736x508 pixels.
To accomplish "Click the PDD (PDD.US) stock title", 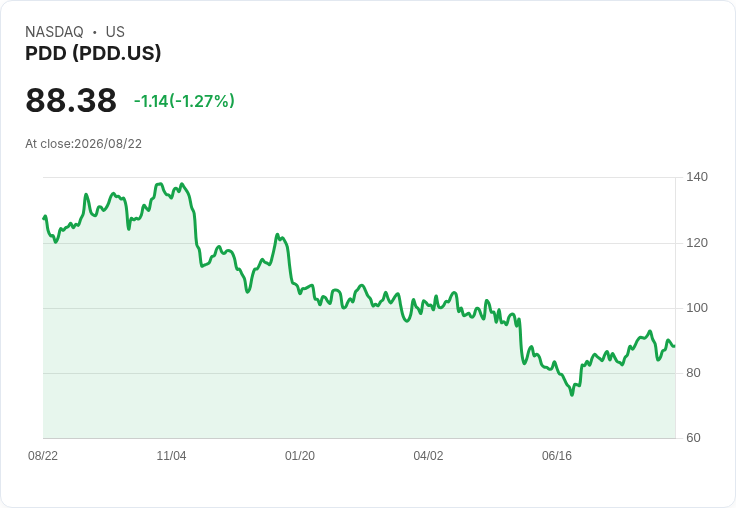I will pos(93,53).
